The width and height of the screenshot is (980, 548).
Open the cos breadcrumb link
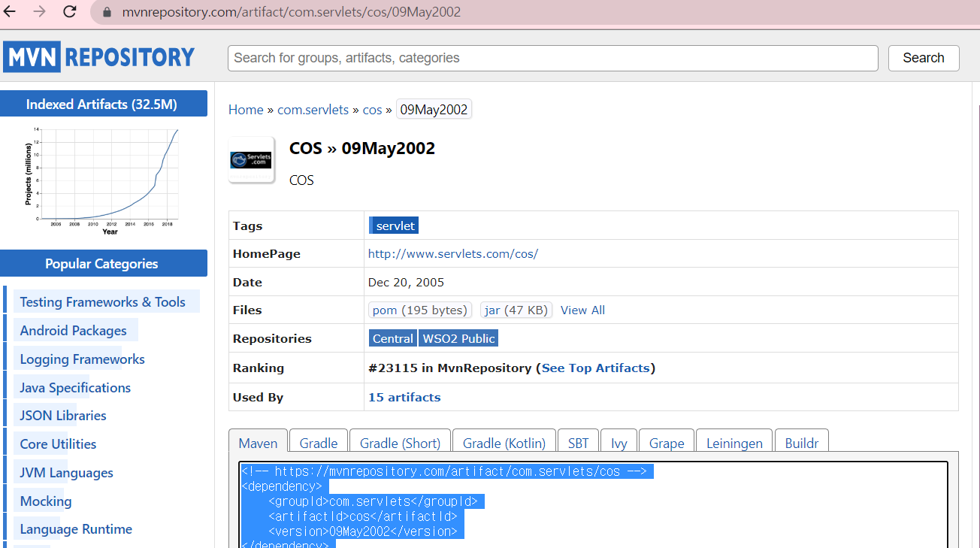point(372,110)
